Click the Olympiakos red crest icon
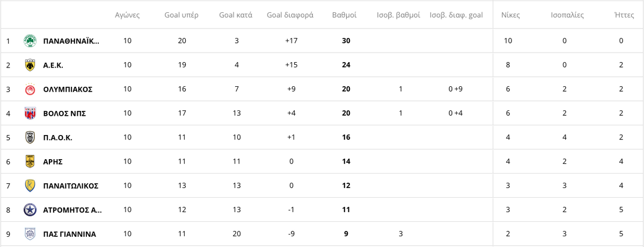Screen dimensions: 644x247 (x=30, y=89)
